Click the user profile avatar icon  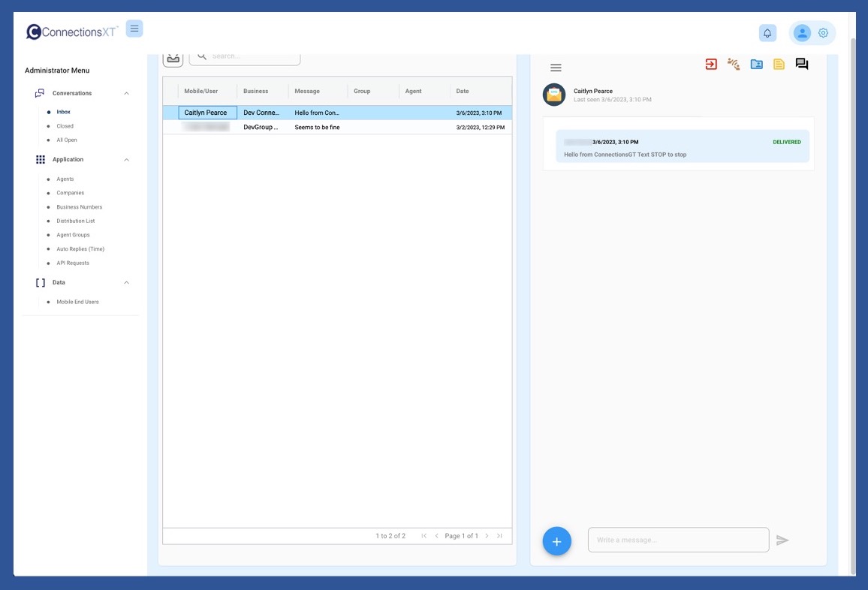[x=802, y=33]
